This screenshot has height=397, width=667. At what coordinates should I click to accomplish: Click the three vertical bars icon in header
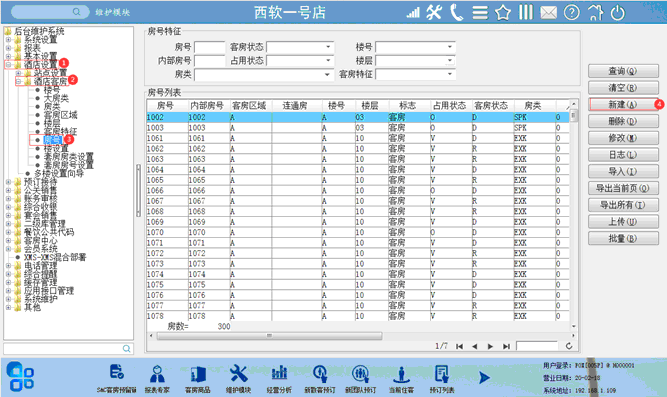click(526, 12)
